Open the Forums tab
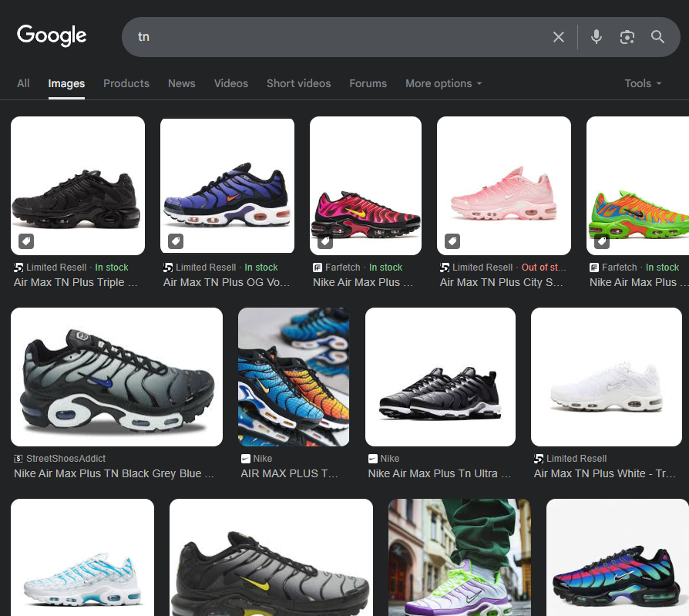The image size is (689, 616). [x=368, y=83]
